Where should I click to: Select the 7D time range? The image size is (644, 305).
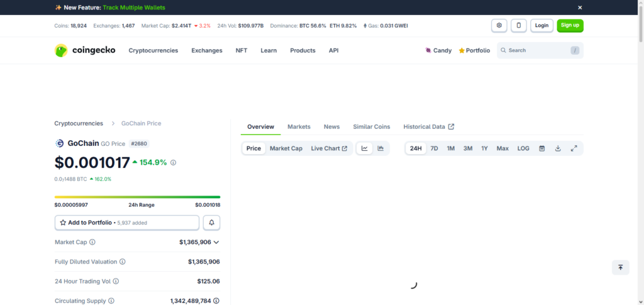(x=434, y=148)
